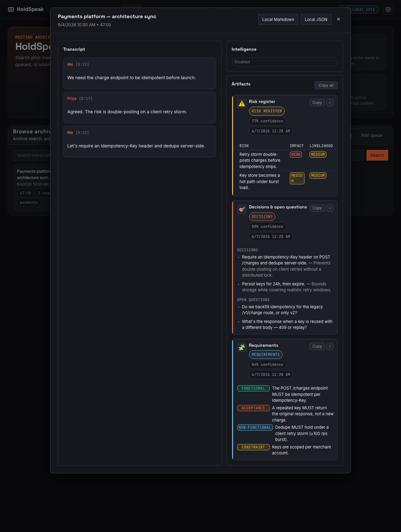
Task: Click the LIKELIHOOD column header
Action: [x=321, y=146]
